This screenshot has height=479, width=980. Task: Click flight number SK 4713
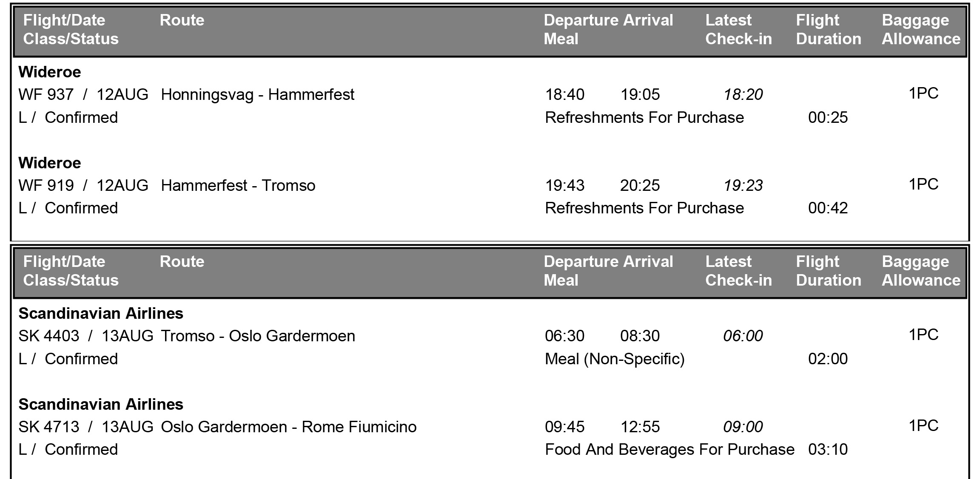48,427
